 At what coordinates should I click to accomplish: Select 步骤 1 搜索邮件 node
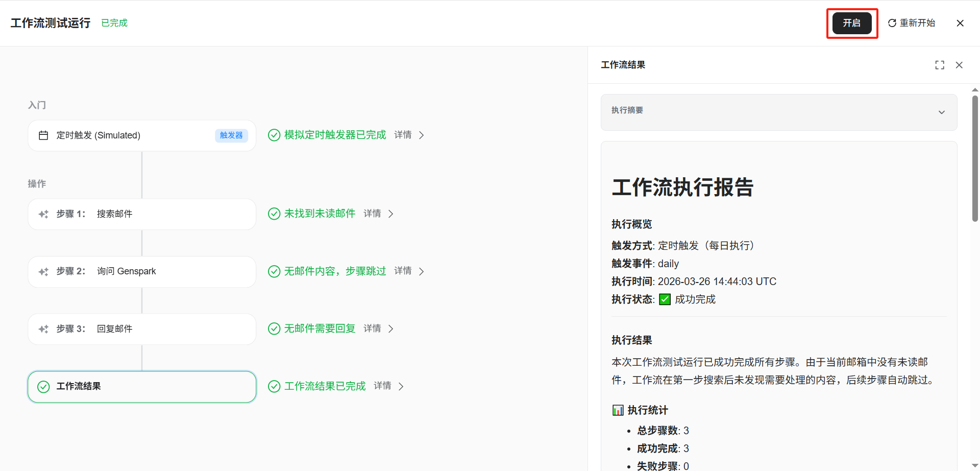142,214
